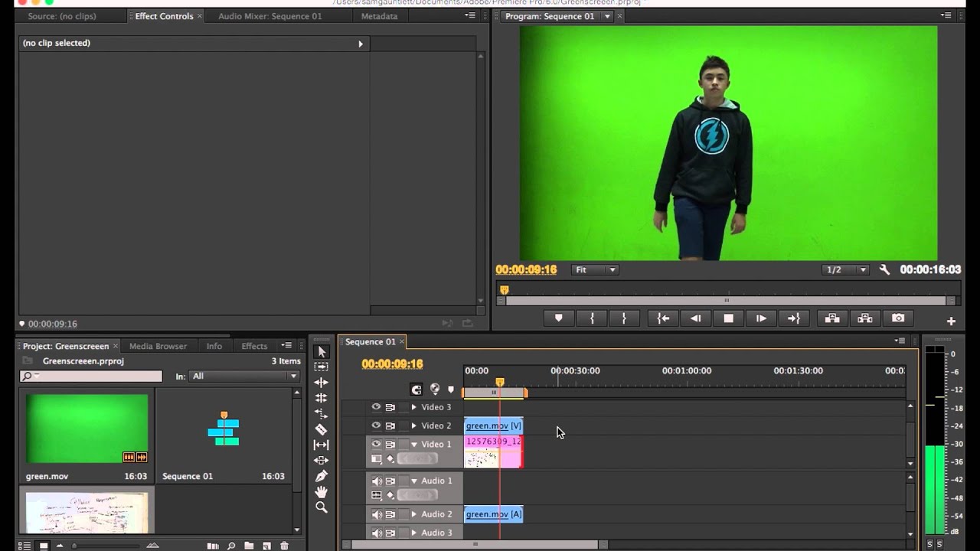Toggle Video 2 track lock box
The height and width of the screenshot is (551, 980).
click(403, 425)
